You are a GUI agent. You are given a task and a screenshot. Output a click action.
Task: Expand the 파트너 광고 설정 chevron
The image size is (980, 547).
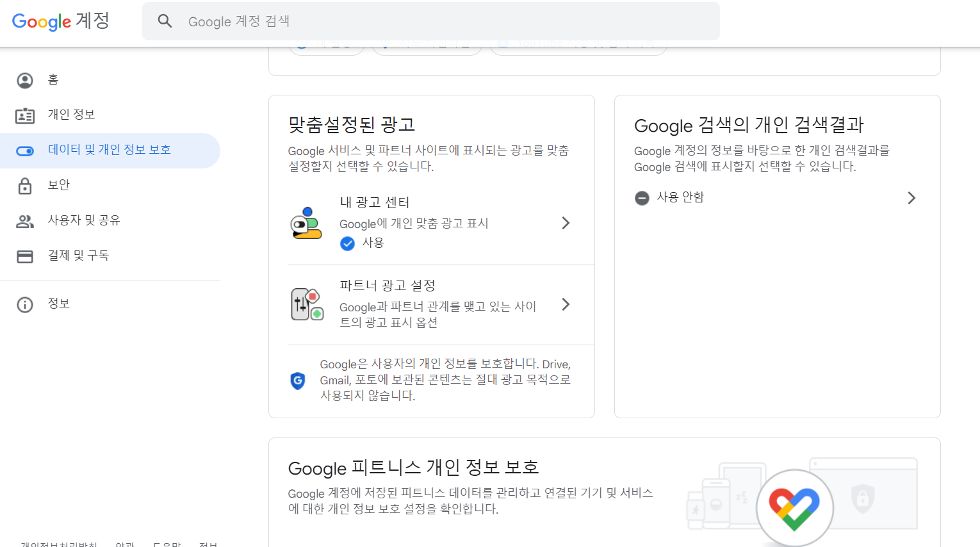pyautogui.click(x=566, y=304)
